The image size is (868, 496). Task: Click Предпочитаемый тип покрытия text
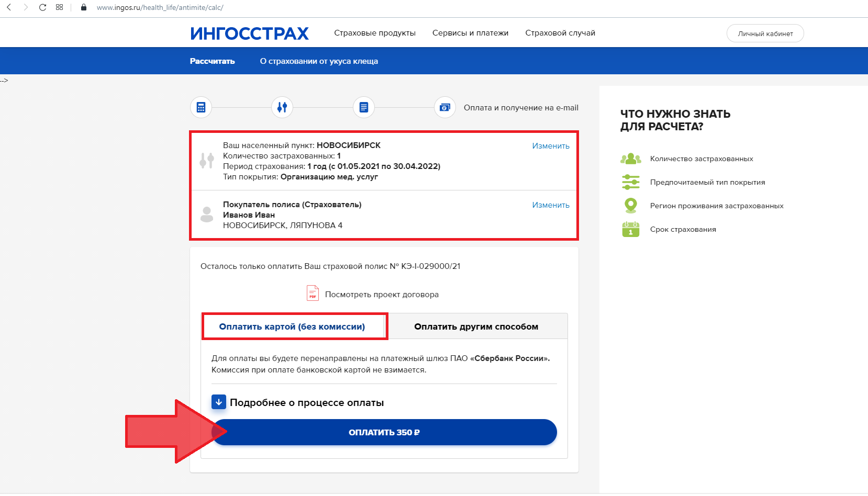707,182
